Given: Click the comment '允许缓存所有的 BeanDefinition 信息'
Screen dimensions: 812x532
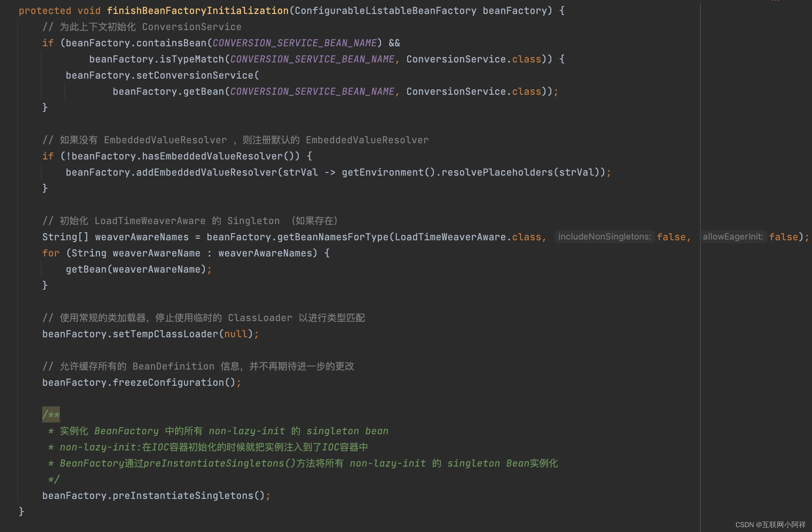Looking at the screenshot, I should (x=198, y=366).
